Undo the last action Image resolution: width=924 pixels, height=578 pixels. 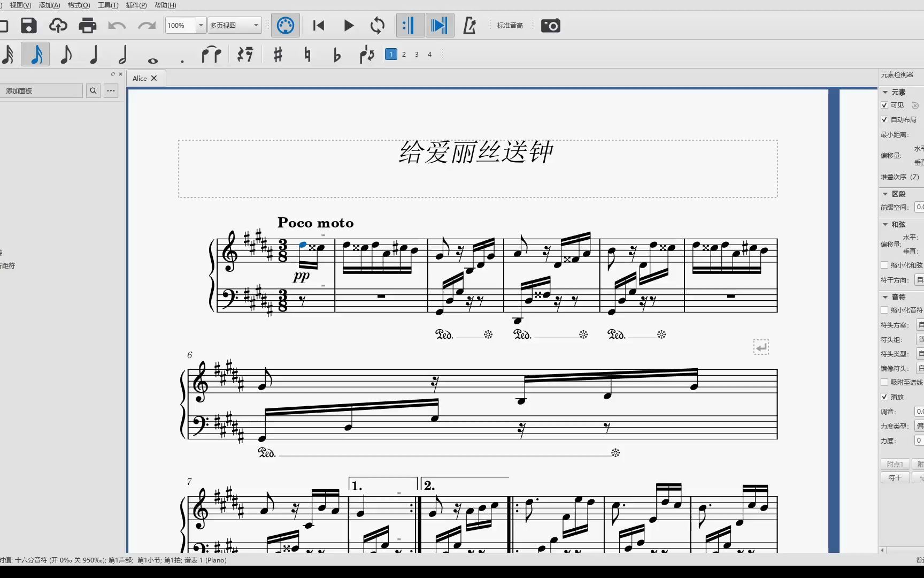117,26
